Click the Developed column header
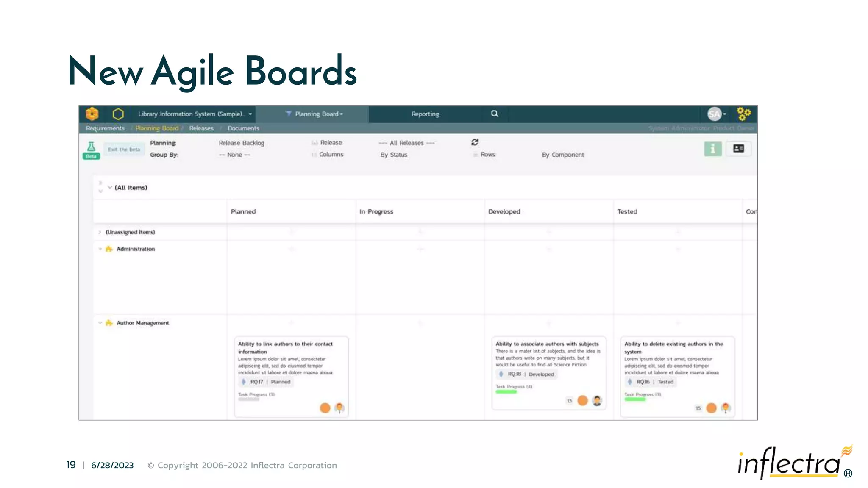The width and height of the screenshot is (868, 488). pyautogui.click(x=504, y=211)
